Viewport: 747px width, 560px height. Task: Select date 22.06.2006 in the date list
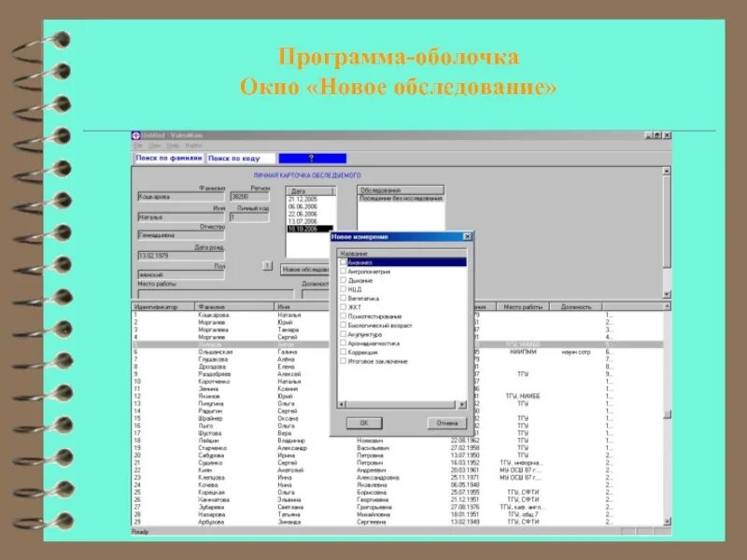(303, 215)
